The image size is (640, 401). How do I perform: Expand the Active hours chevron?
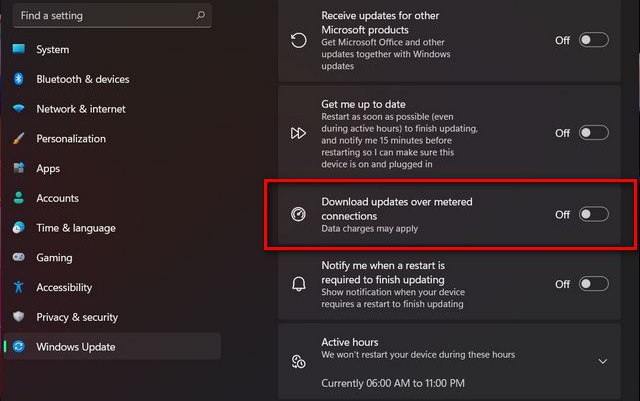click(602, 361)
